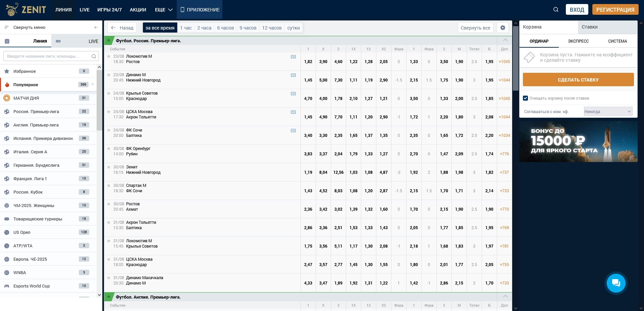Click the search magnifier icon in header

click(x=556, y=10)
